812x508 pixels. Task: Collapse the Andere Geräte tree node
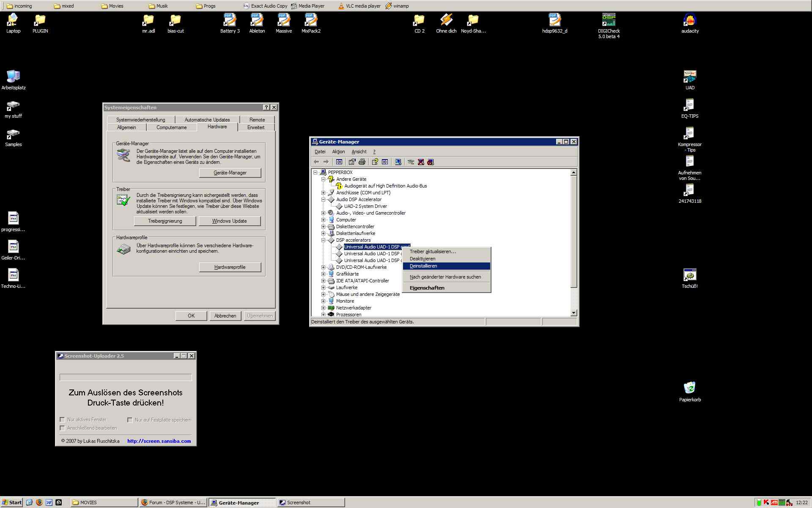(323, 179)
